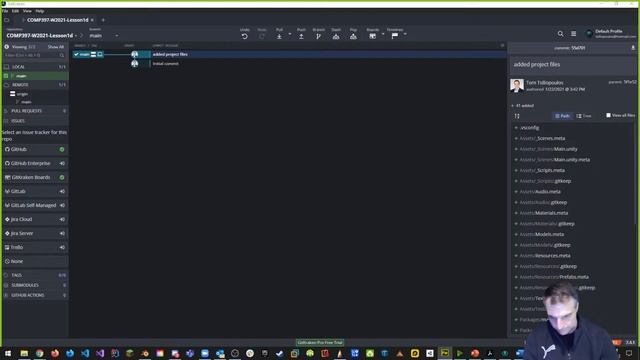Select Jira Cloud issue tracker
Screen dimensions: 640x360
tap(34, 219)
